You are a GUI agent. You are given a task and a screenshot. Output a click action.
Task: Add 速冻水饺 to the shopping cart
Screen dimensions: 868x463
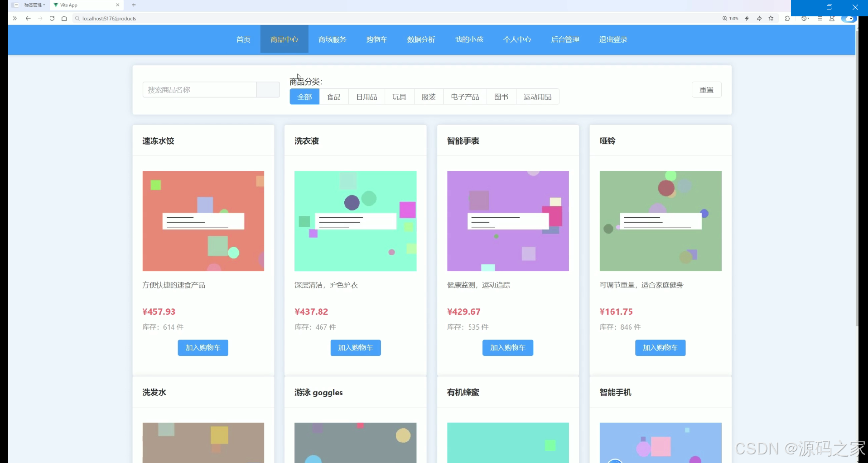pyautogui.click(x=203, y=347)
